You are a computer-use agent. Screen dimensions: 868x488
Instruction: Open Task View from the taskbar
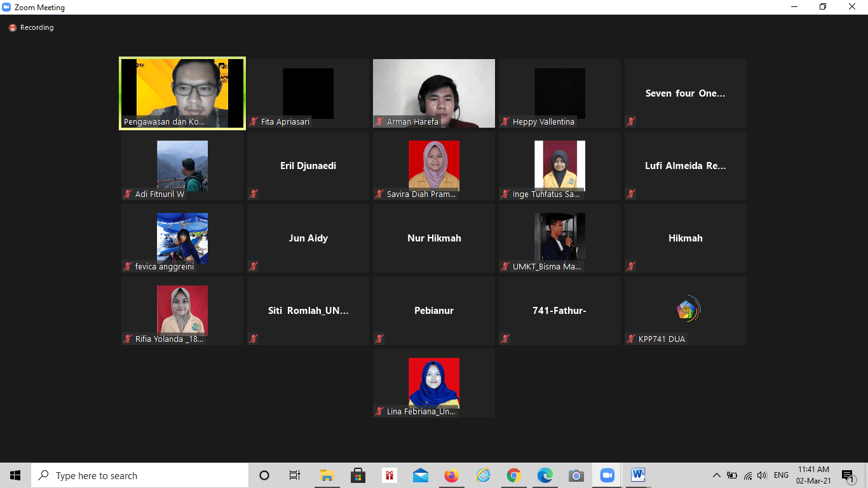click(x=295, y=475)
